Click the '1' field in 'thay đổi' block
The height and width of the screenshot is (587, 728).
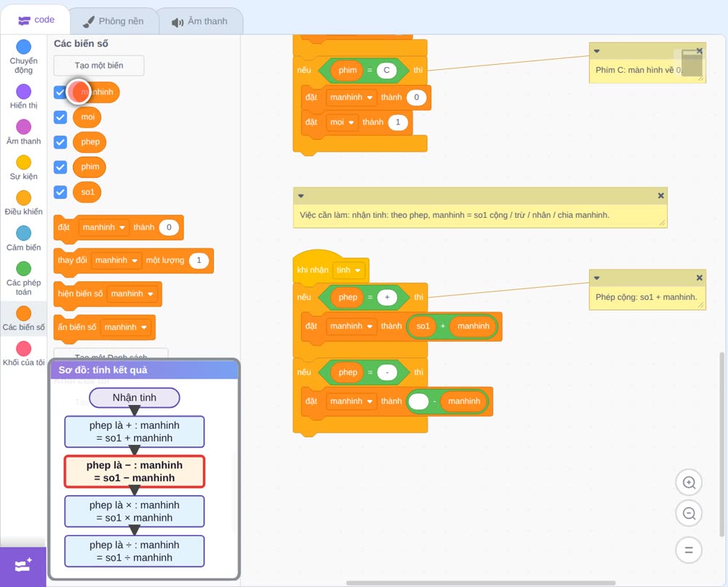point(199,260)
